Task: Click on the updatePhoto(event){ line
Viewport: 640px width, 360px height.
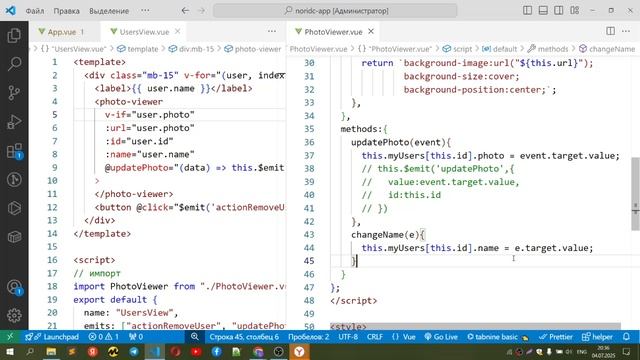Action: (x=401, y=142)
